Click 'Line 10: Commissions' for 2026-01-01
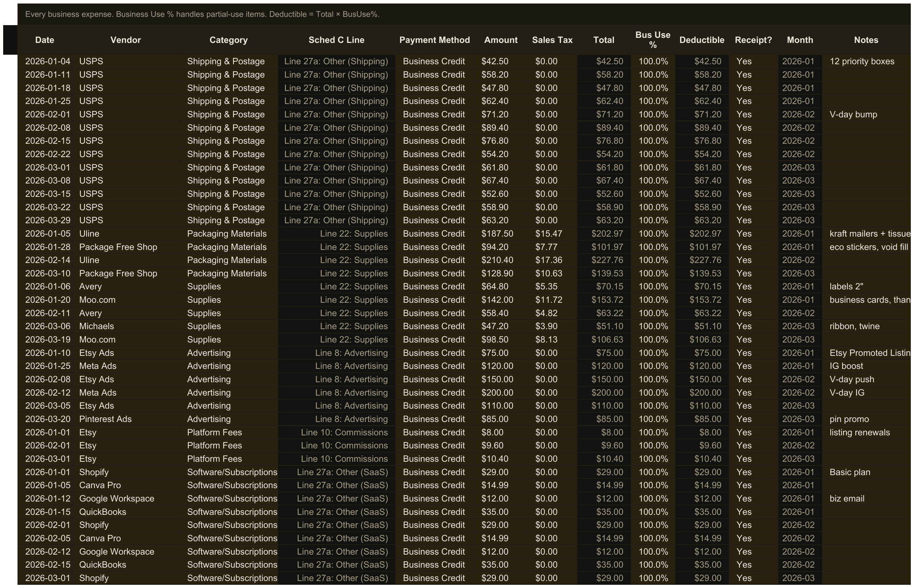 tap(336, 432)
